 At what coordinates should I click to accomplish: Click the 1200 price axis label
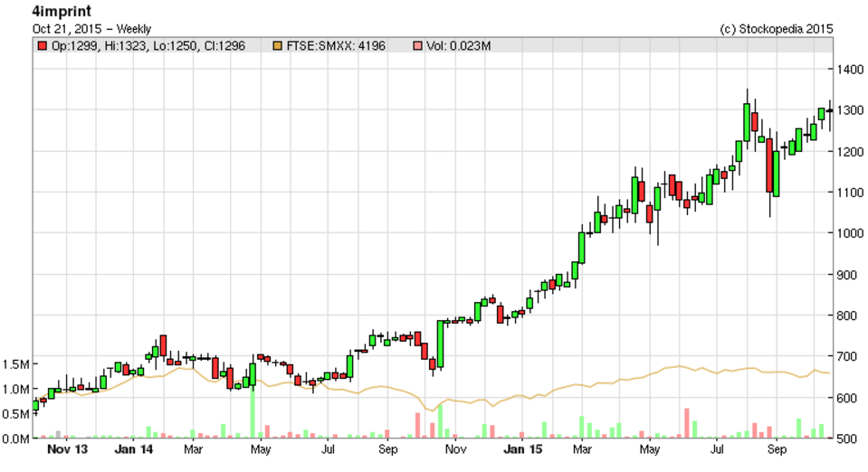point(850,151)
